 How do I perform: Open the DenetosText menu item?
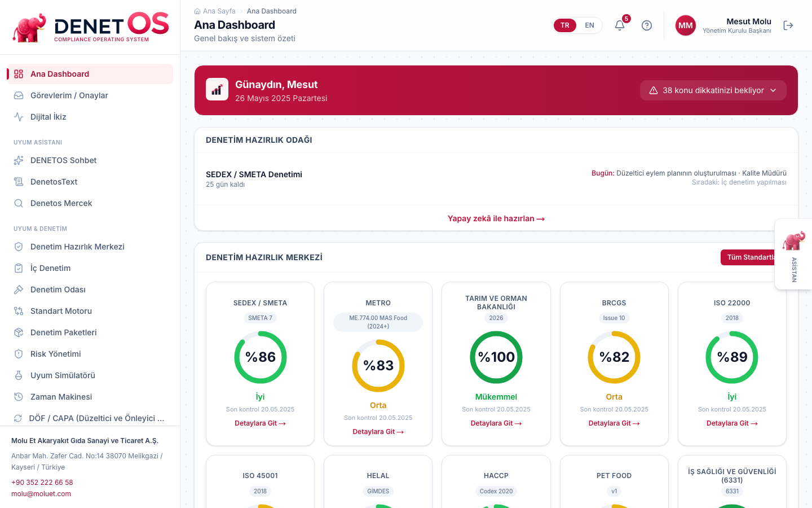click(x=90, y=182)
